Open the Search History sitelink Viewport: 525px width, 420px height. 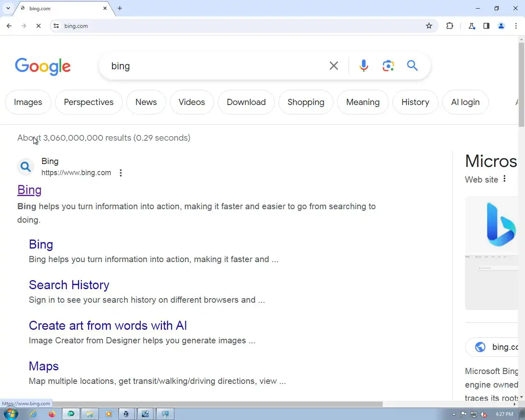pyautogui.click(x=69, y=285)
